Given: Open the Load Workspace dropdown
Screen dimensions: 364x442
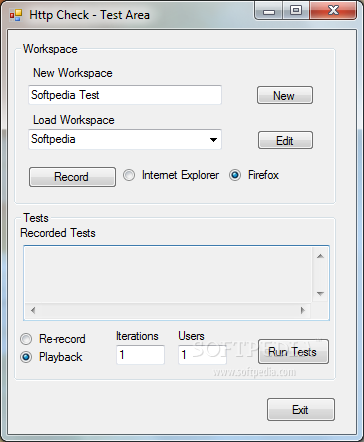Looking at the screenshot, I should [x=213, y=140].
